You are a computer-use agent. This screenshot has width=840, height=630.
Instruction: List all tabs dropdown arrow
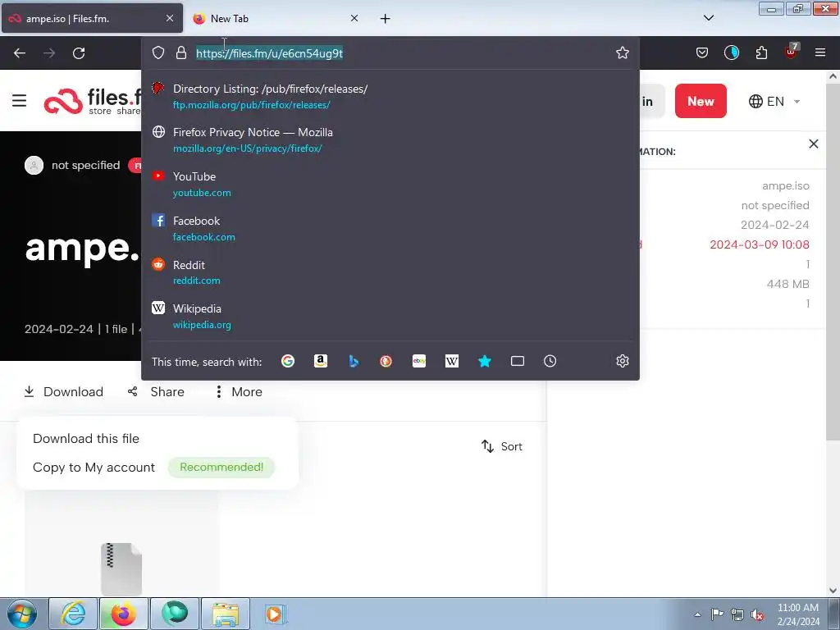pos(708,18)
